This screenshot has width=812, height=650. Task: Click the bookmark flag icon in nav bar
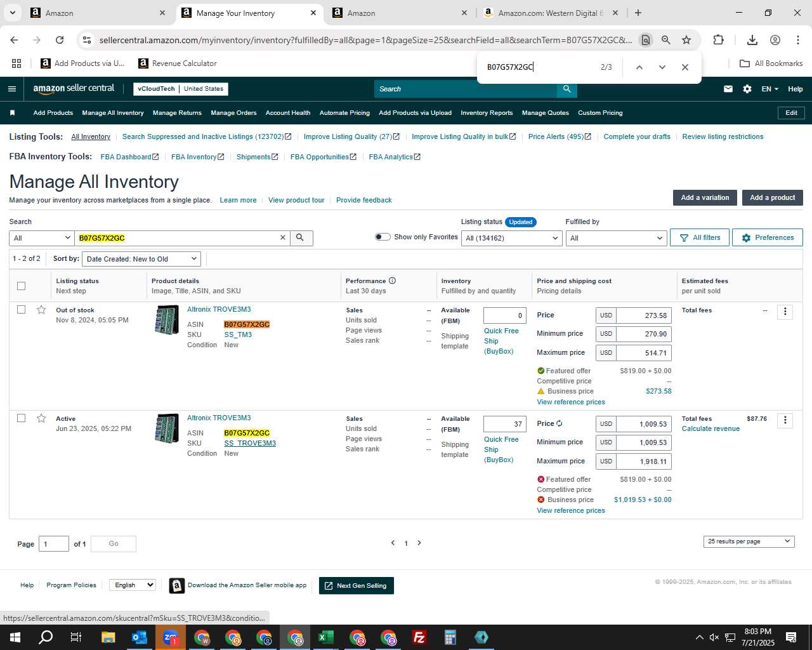12,113
